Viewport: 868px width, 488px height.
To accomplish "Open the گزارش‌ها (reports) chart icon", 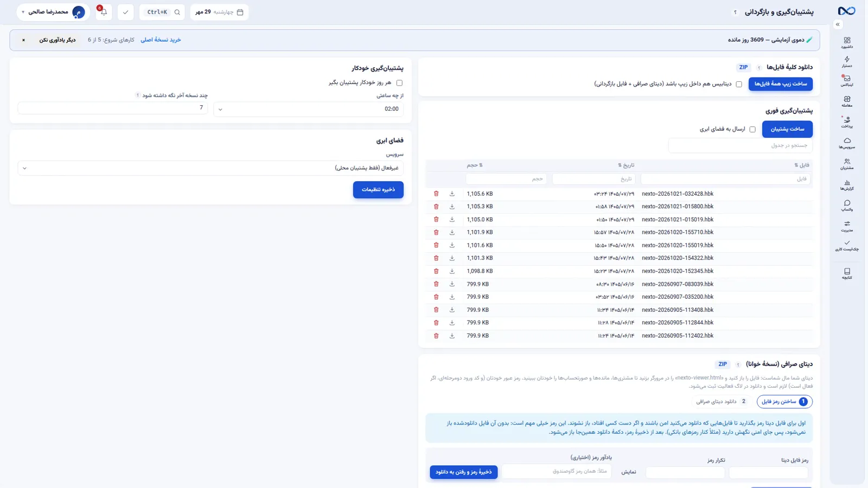I will 847,185.
